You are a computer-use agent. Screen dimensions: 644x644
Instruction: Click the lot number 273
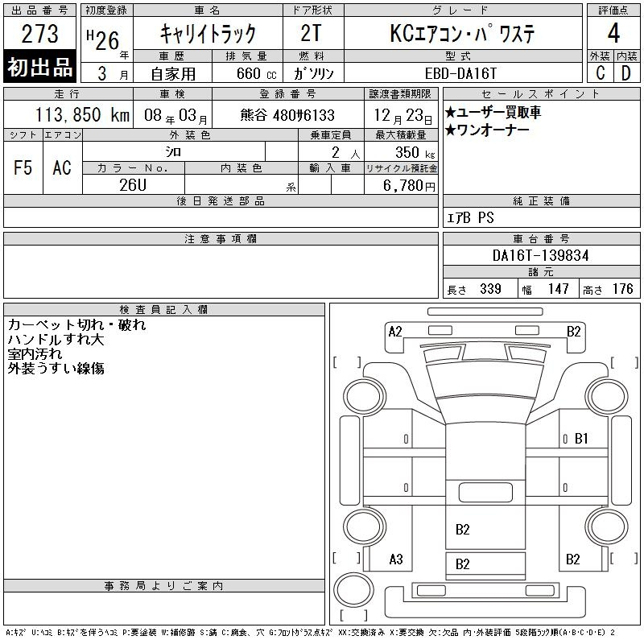point(40,34)
